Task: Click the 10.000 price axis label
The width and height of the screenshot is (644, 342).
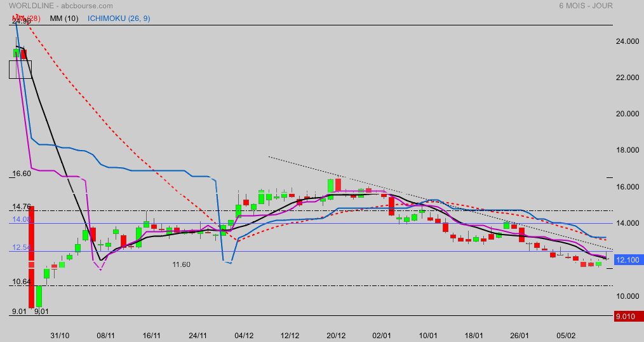Action: click(x=627, y=296)
